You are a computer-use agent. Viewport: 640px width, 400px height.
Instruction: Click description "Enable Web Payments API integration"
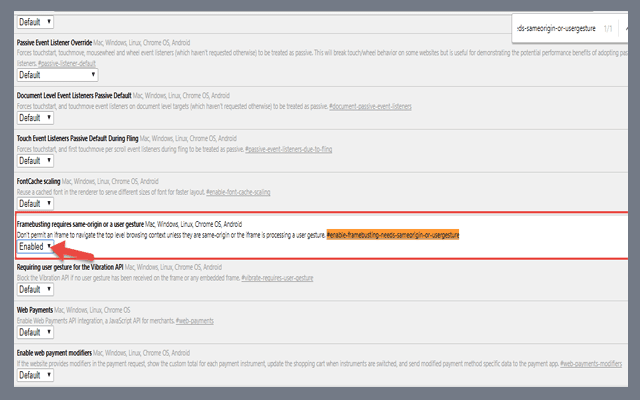click(96, 321)
